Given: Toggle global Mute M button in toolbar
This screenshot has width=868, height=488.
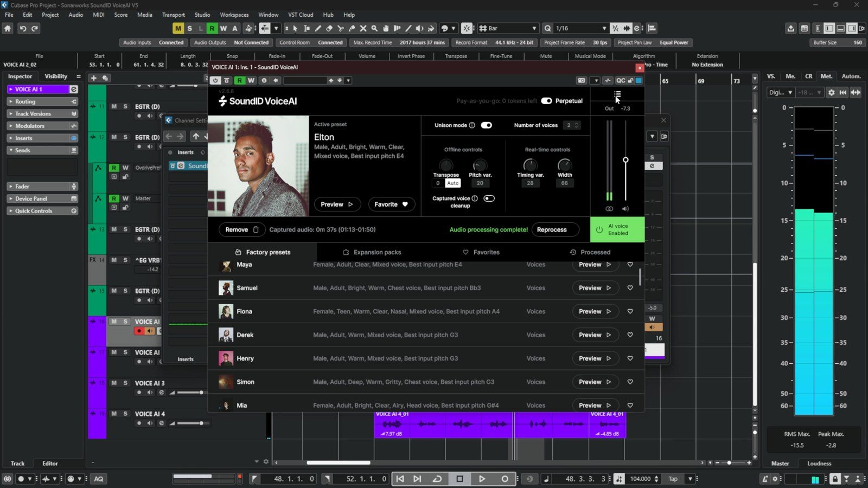Looking at the screenshot, I should click(x=178, y=28).
